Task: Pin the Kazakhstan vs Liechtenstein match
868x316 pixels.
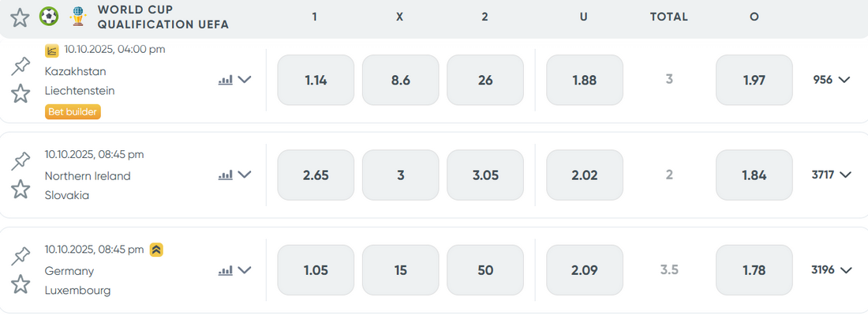Action: (20, 66)
